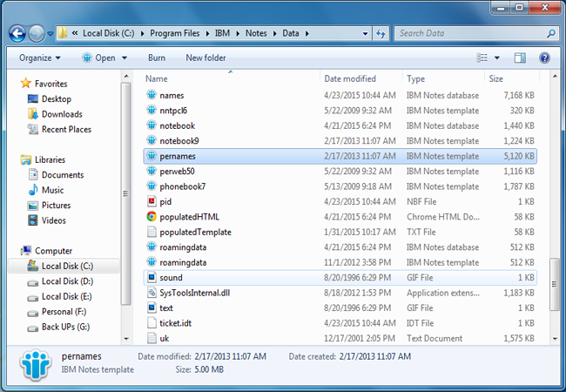Image resolution: width=566 pixels, height=392 pixels.
Task: Refresh the Data folder view
Action: coord(381,34)
